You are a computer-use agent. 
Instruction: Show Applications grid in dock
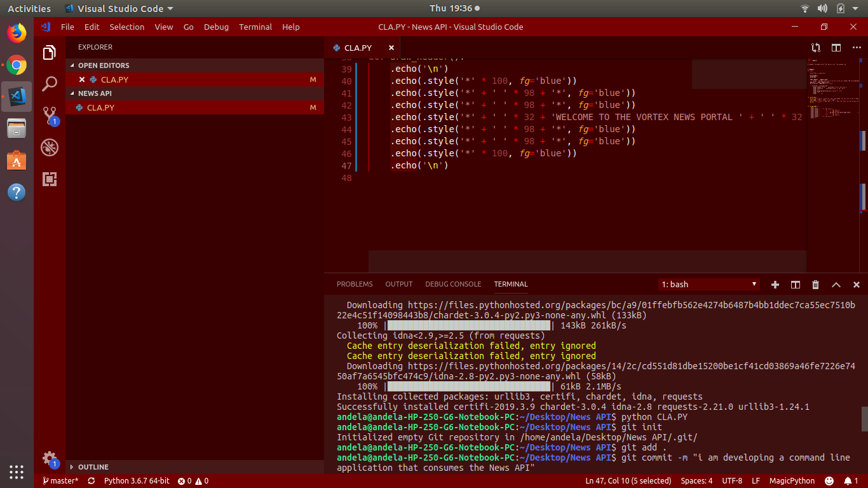click(x=17, y=471)
